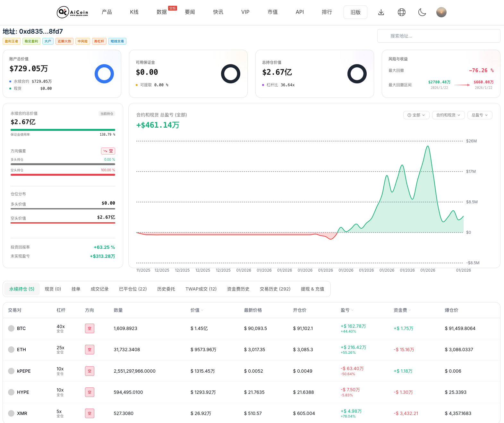Toggle dark mode moon icon
Screen dimensions: 504x423
coord(422,12)
